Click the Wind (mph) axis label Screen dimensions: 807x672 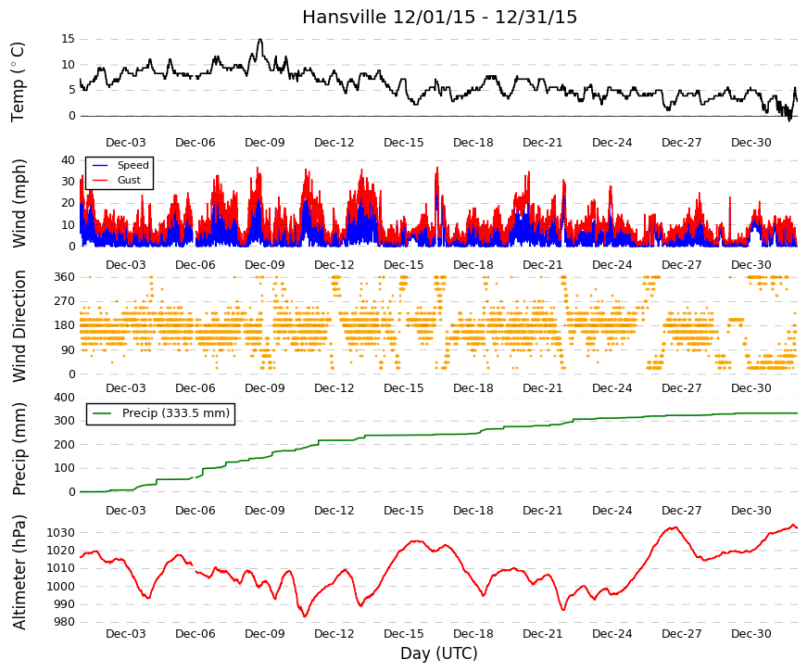pyautogui.click(x=19, y=203)
